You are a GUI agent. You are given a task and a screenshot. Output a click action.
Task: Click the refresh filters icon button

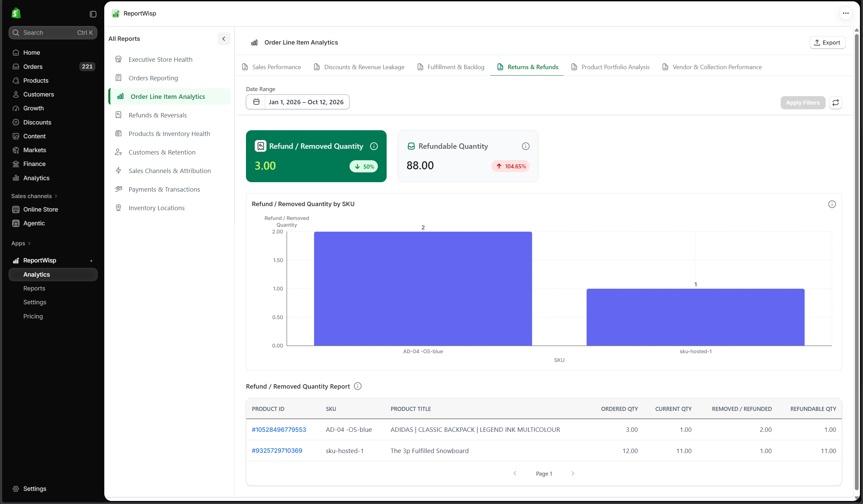point(835,102)
